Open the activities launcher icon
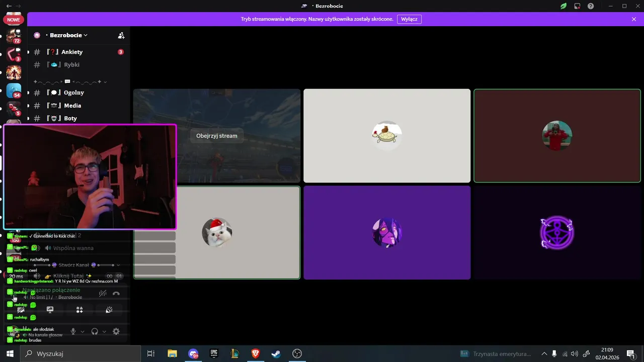Image resolution: width=644 pixels, height=362 pixels. 79,310
